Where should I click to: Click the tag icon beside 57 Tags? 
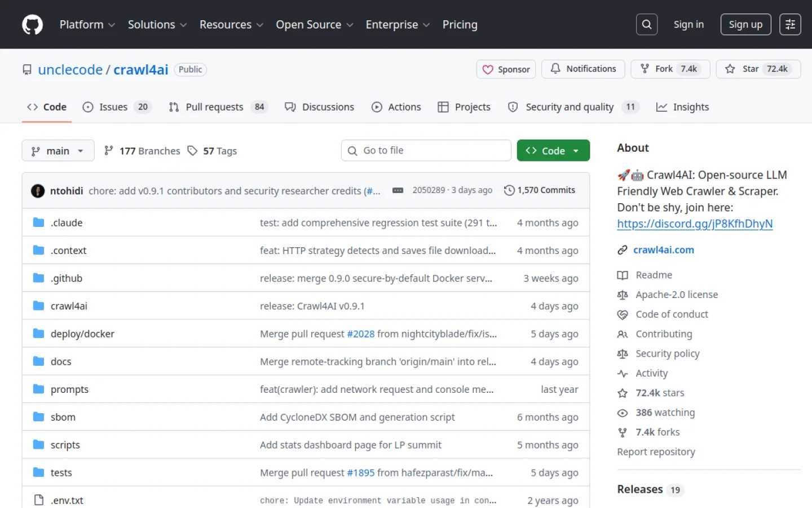pyautogui.click(x=192, y=151)
